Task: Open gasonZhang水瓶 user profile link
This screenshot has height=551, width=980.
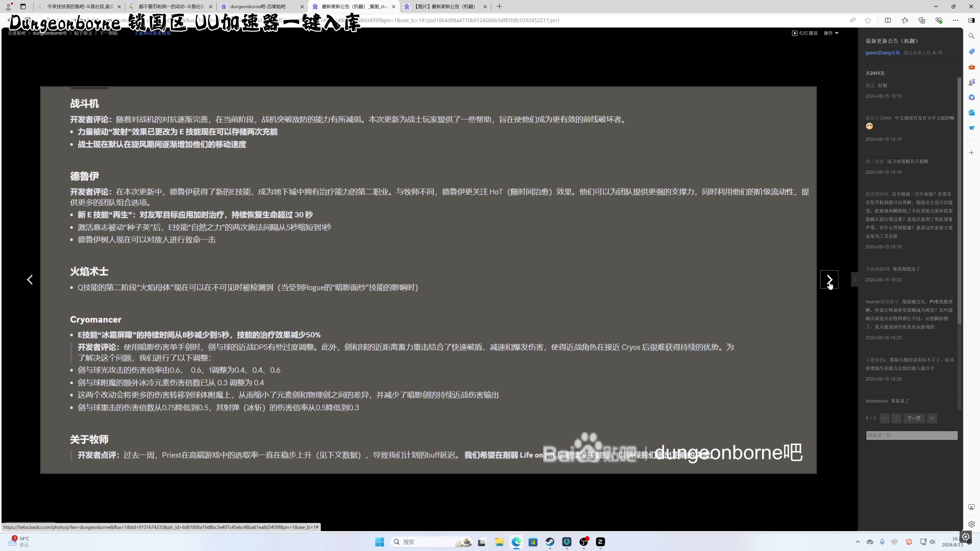Action: [883, 53]
